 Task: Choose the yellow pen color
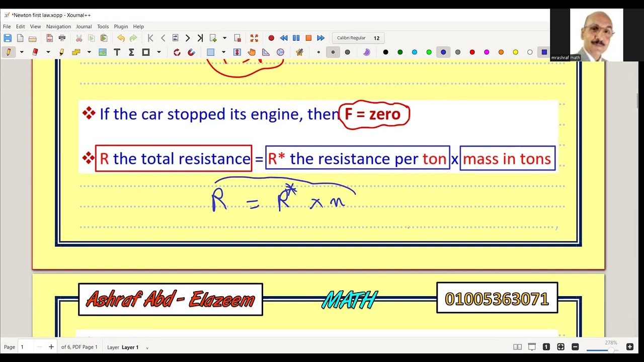click(x=515, y=52)
